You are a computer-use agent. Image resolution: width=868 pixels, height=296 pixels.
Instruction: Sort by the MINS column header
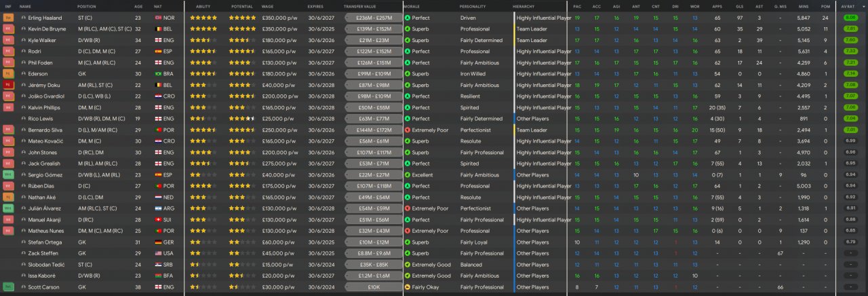pyautogui.click(x=804, y=6)
